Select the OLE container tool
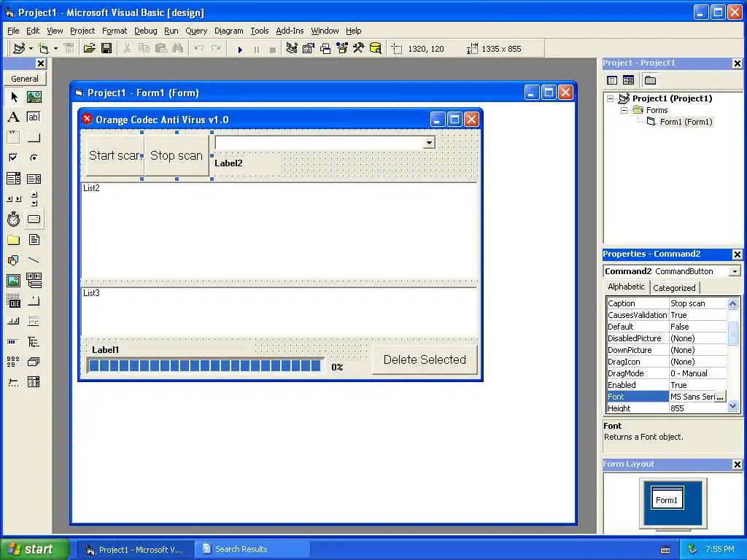The height and width of the screenshot is (560, 747). coord(14,301)
